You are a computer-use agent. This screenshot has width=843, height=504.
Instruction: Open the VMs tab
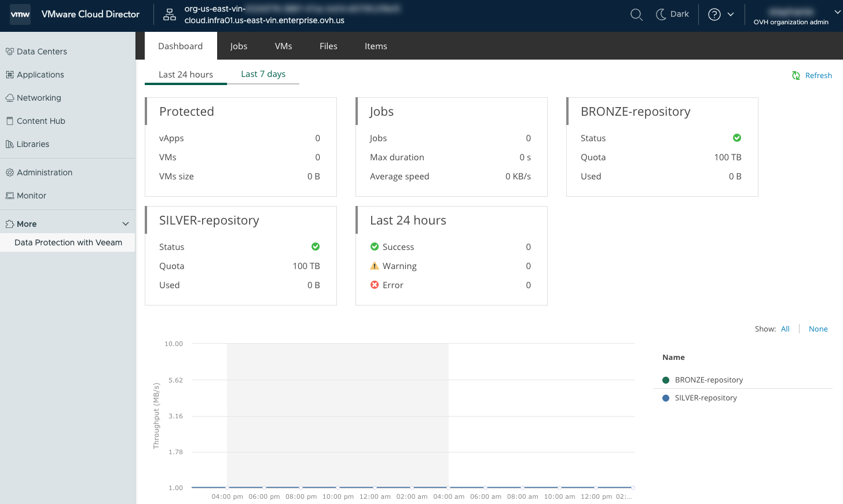tap(284, 46)
